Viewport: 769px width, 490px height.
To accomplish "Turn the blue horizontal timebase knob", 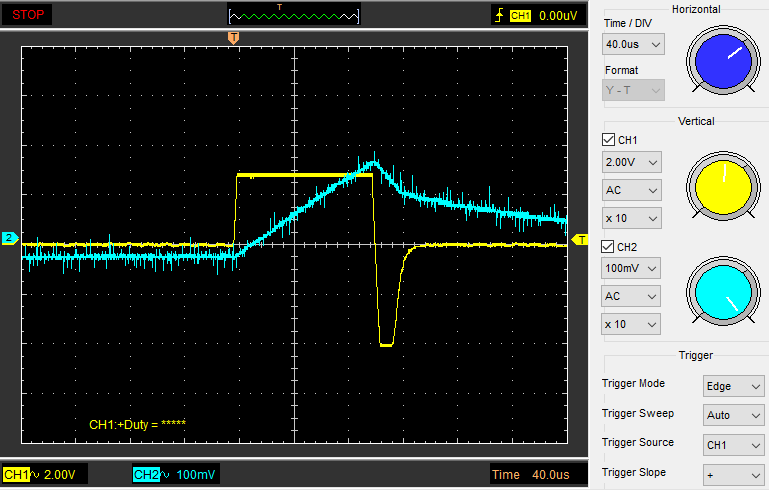I will click(721, 60).
